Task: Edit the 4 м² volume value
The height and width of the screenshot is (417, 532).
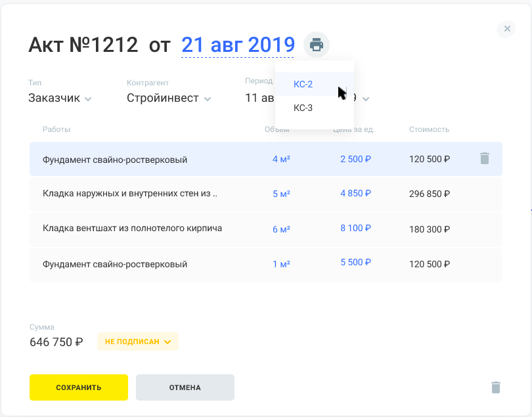Action: click(281, 159)
